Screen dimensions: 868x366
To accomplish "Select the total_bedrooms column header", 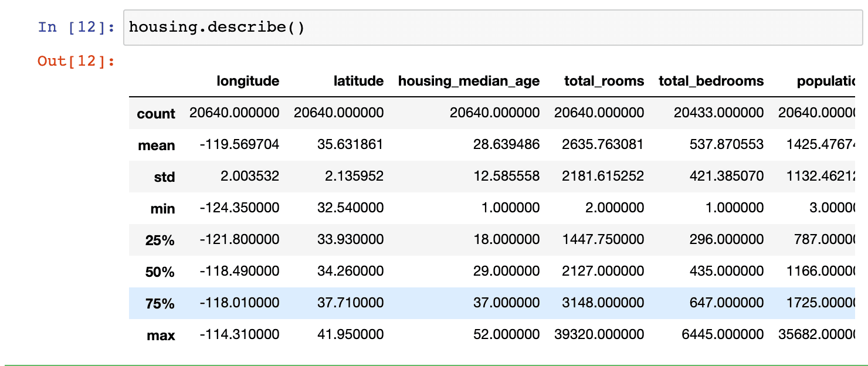I will coord(711,81).
